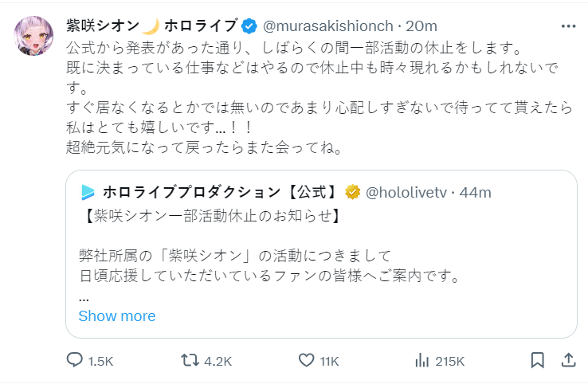Click the hololive production logo icon
Image resolution: width=588 pixels, height=388 pixels.
(x=87, y=192)
